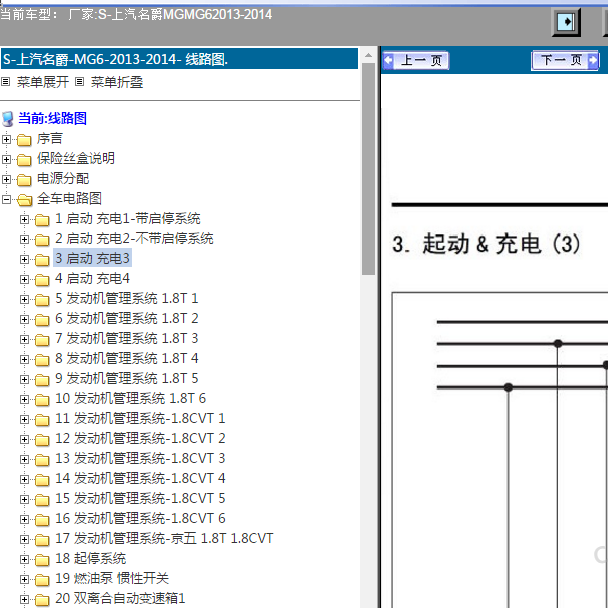Click folder icon of 19 燃油泵 惯性开关
This screenshot has height=608, width=608.
click(42, 580)
